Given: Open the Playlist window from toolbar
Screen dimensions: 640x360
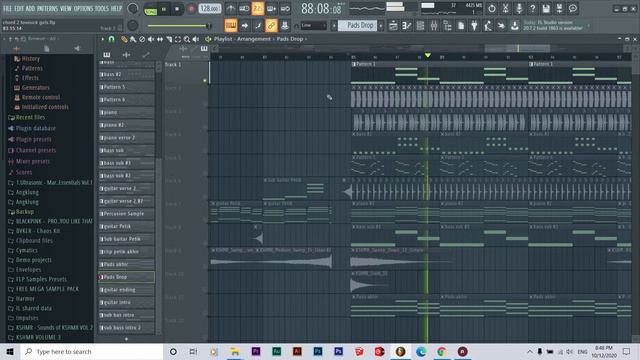Looking at the screenshot, I should 393,26.
